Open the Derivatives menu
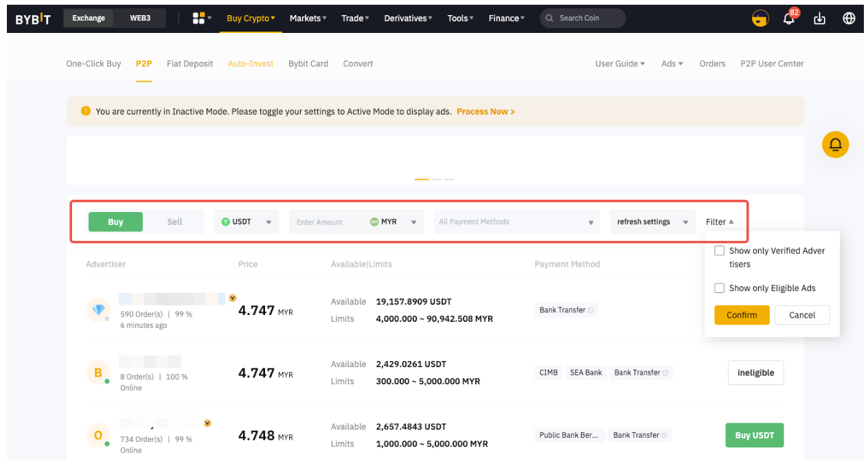The image size is (868, 468). [x=408, y=19]
